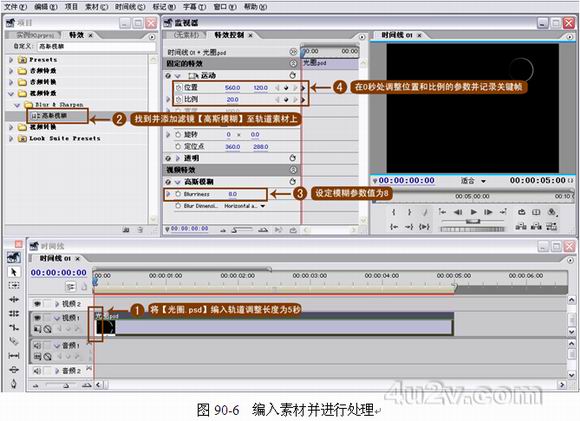Click the Play button in monitor

(x=473, y=212)
